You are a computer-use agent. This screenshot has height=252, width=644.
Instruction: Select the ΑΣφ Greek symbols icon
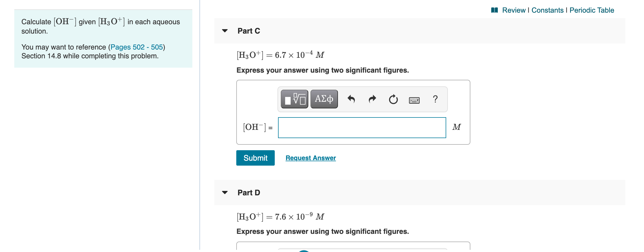point(324,99)
